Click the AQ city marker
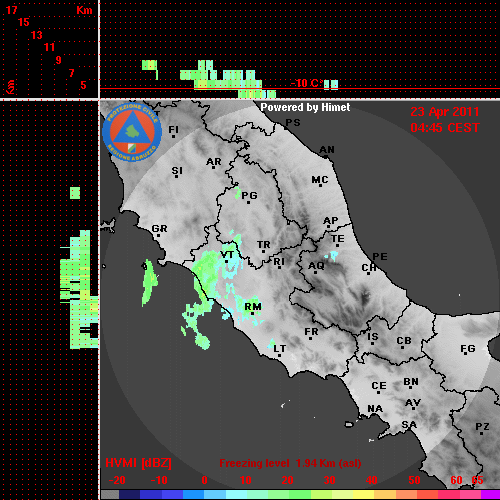The width and height of the screenshot is (500, 500). click(315, 272)
